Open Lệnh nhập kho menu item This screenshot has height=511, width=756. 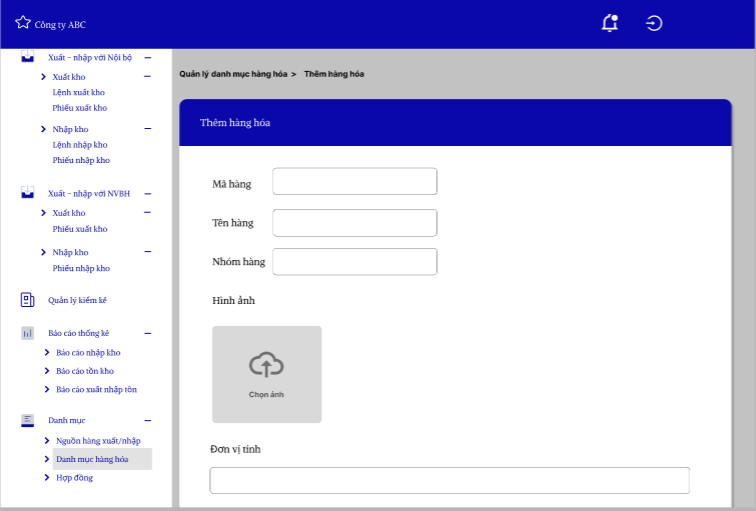click(80, 145)
